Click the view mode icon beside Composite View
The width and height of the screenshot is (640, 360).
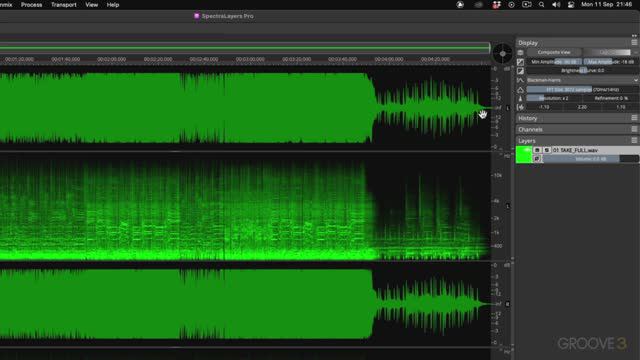pos(520,53)
